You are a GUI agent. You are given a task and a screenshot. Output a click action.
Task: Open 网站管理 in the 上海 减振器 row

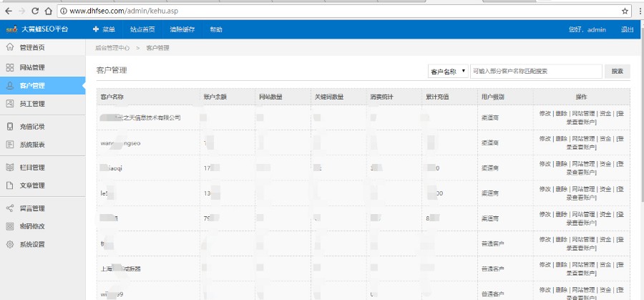[583, 265]
